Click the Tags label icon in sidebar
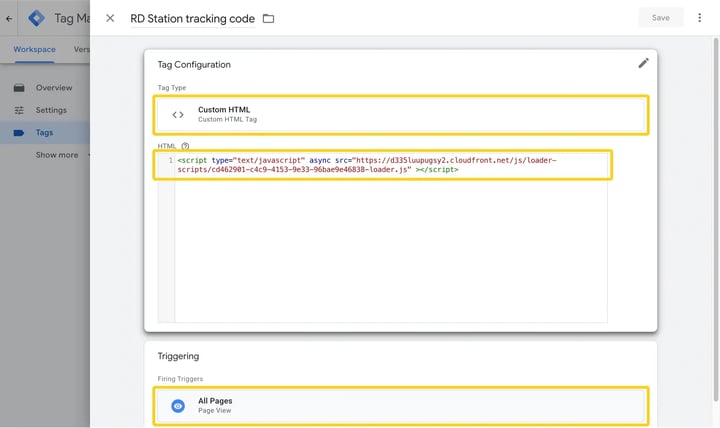Viewport: 720px width, 428px height. pyautogui.click(x=19, y=133)
